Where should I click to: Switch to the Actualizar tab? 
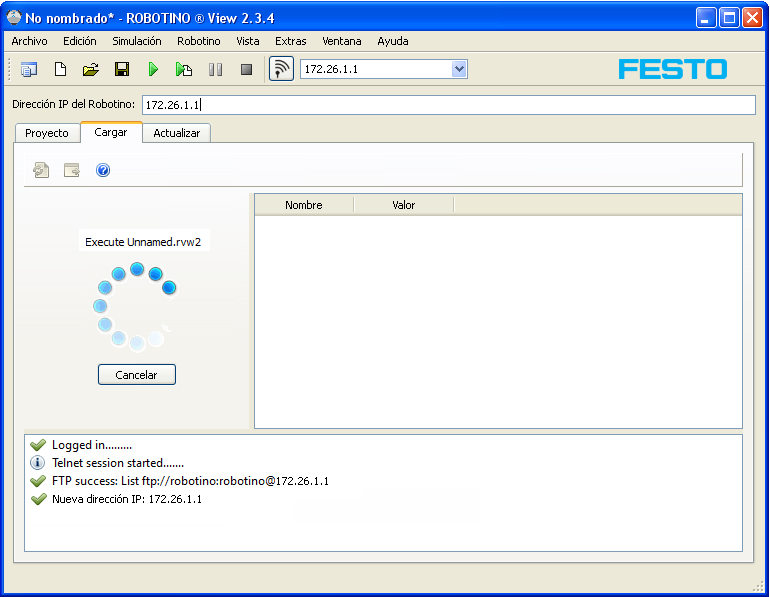[x=177, y=133]
